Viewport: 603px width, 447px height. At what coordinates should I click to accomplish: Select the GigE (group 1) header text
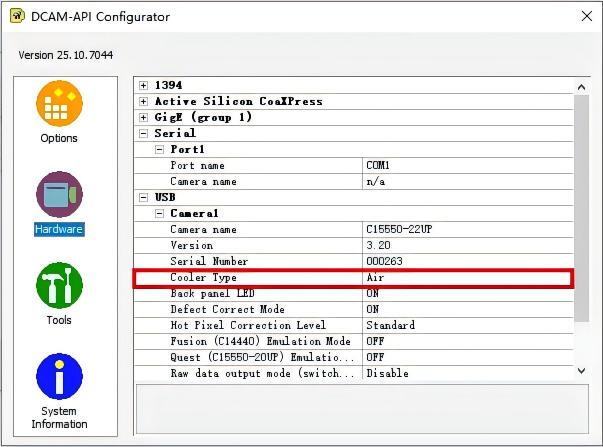(203, 117)
